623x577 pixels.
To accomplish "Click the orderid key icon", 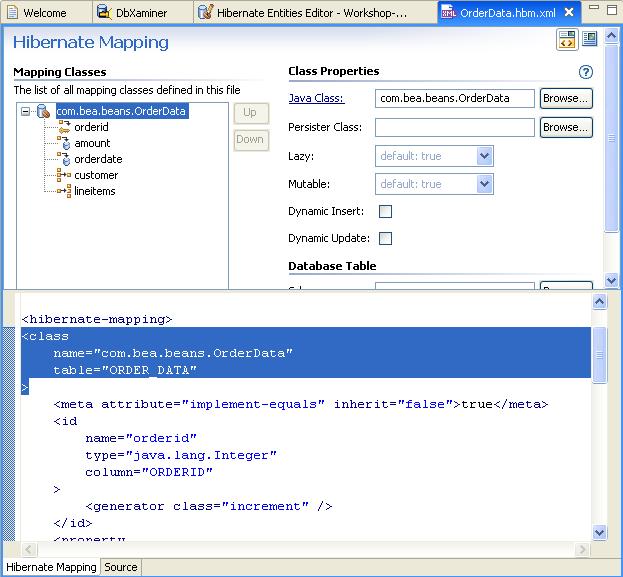I will coord(64,127).
